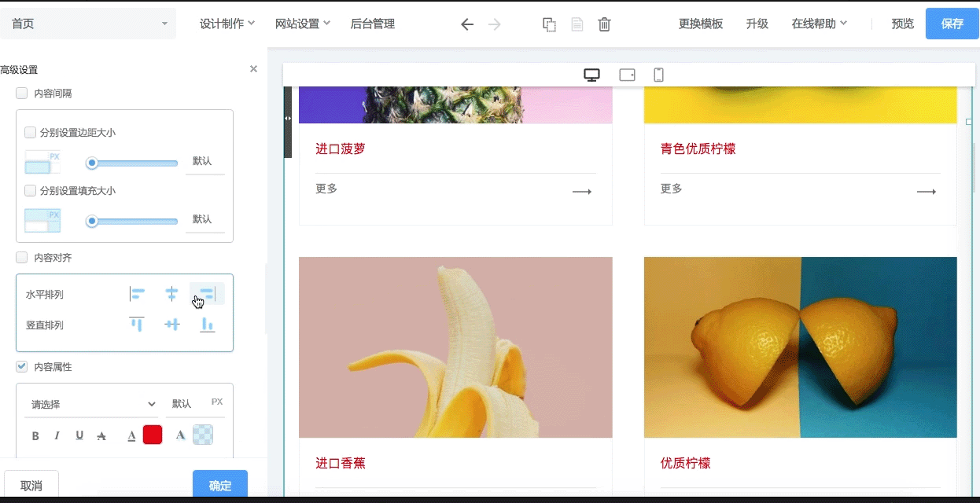Click the blue 保存 button
980x503 pixels.
point(952,24)
